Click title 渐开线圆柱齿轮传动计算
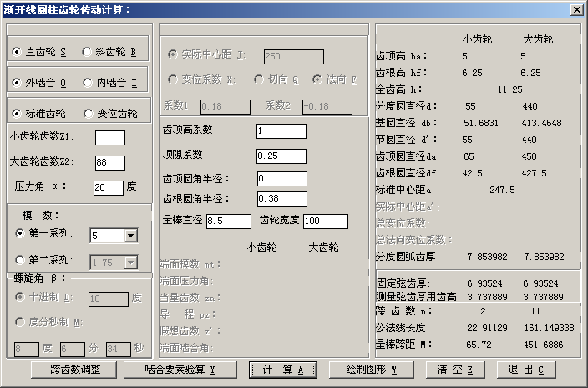 pos(67,9)
